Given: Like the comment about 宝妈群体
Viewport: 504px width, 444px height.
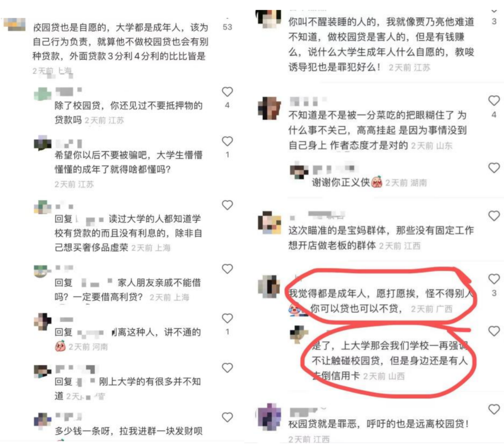Looking at the screenshot, I should tap(494, 216).
